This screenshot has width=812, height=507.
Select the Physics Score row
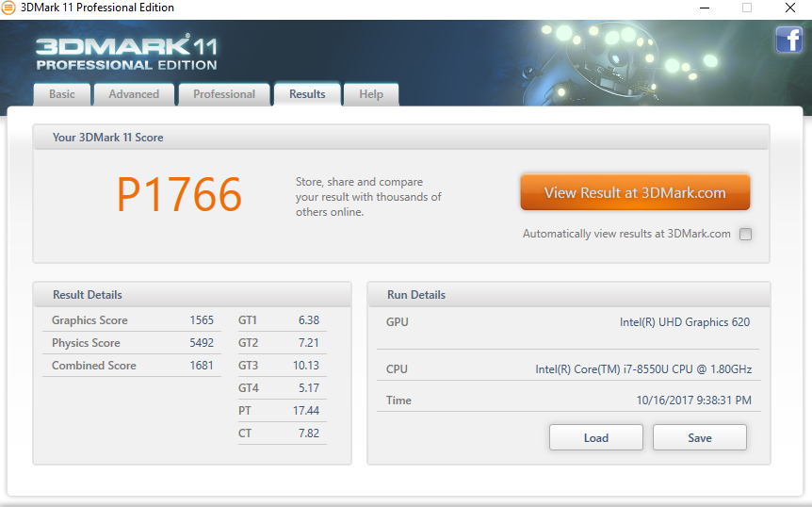[132, 343]
